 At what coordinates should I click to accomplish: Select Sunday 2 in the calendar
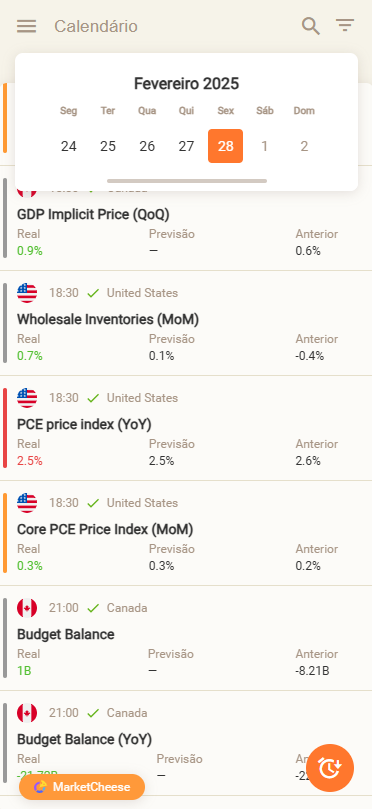(304, 147)
